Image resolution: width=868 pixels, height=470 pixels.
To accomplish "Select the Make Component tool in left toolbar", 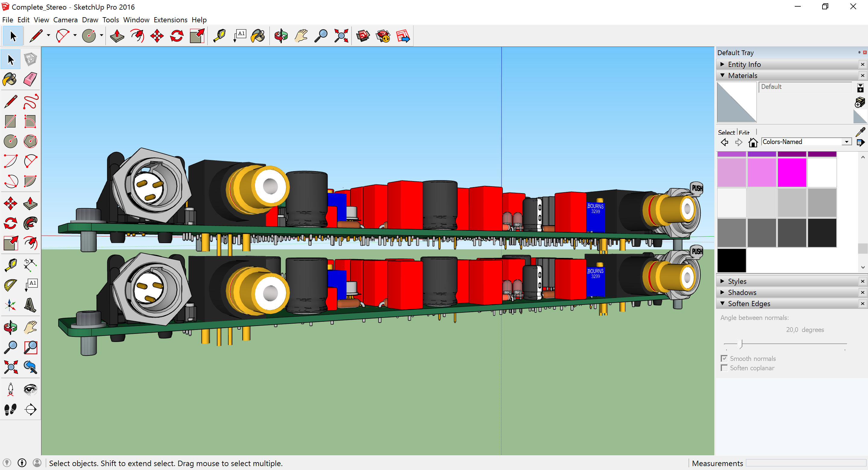I will 30,60.
